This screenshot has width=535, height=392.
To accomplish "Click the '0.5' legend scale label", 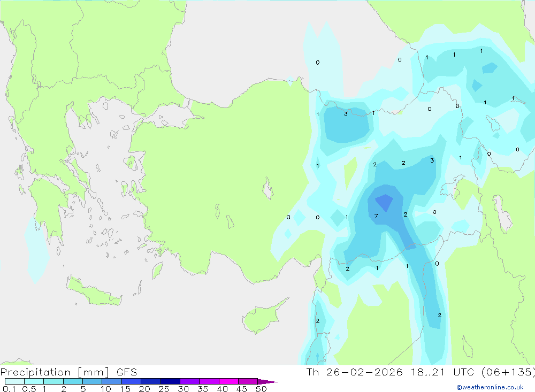I will click(29, 389).
